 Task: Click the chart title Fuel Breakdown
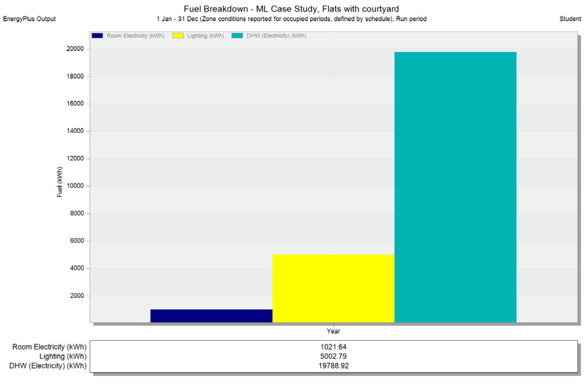(x=291, y=9)
